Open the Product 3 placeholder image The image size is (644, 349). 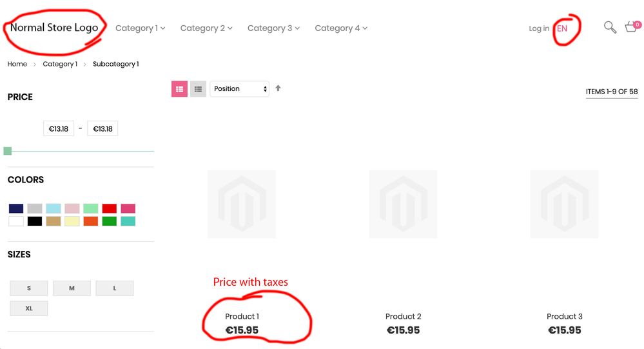(x=564, y=204)
